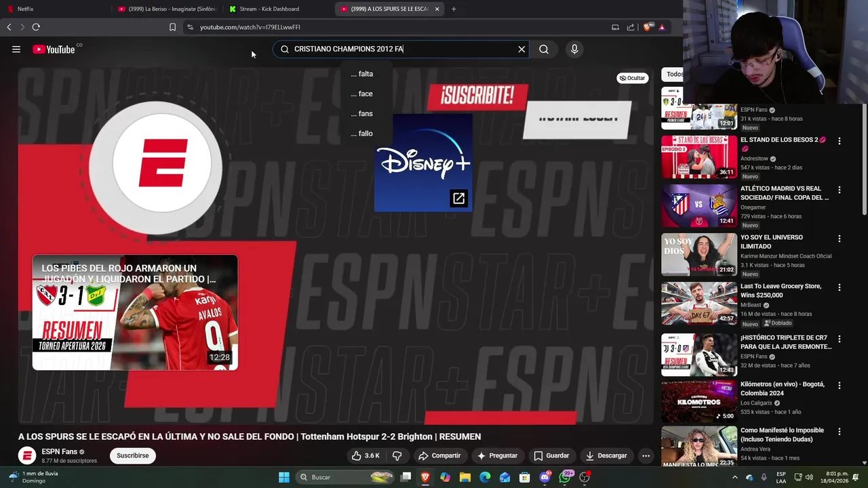Hide the end screen with Ocultar

[x=632, y=78]
